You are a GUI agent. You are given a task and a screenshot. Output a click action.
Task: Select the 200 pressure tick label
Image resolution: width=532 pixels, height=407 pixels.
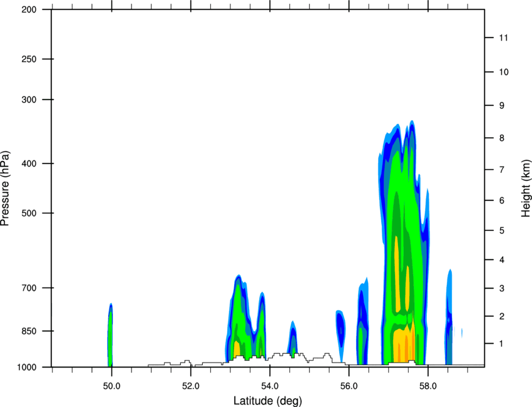tap(29, 10)
